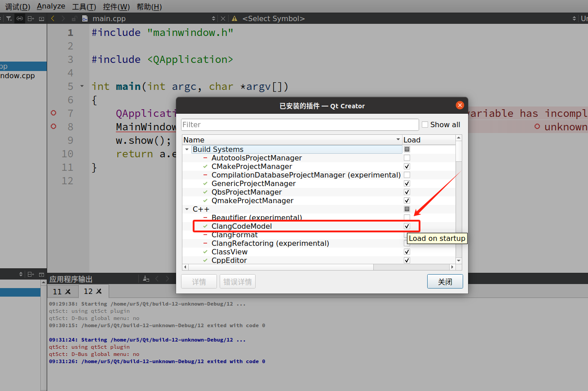588x391 pixels.
Task: Go forward with the right arrow icon
Action: tap(63, 18)
